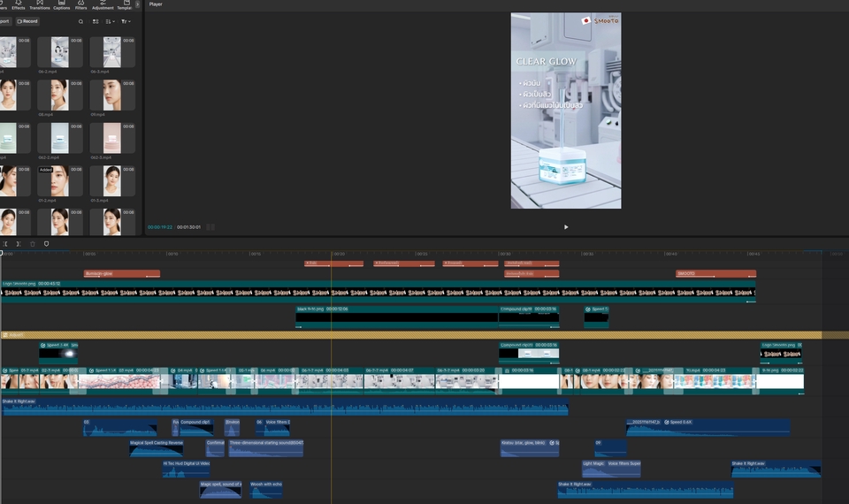Open the Effects panel
The image size is (849, 504).
(x=18, y=5)
